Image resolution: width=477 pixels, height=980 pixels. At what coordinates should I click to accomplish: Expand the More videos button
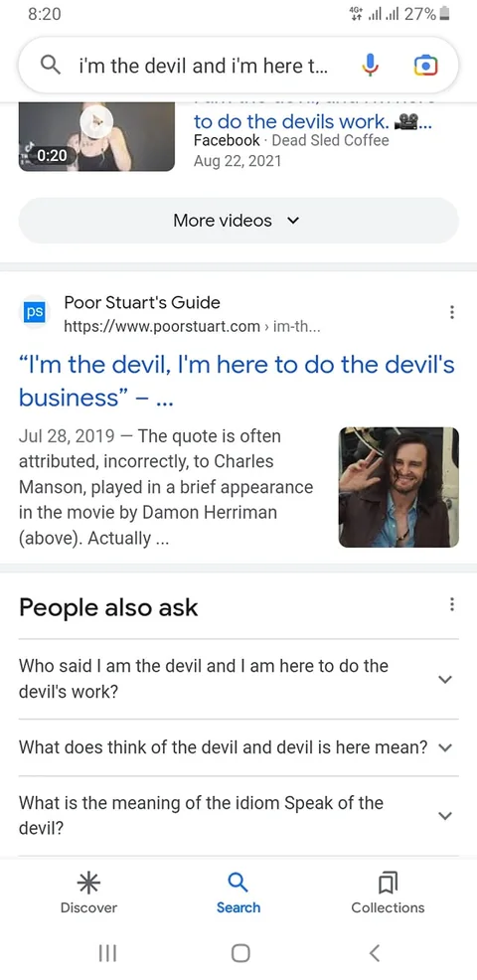click(238, 221)
